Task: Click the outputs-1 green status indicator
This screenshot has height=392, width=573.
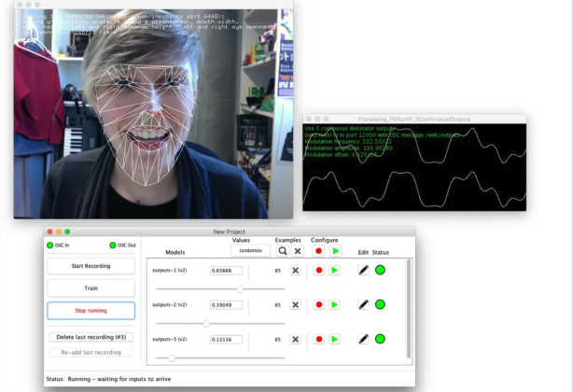Action: [x=380, y=270]
